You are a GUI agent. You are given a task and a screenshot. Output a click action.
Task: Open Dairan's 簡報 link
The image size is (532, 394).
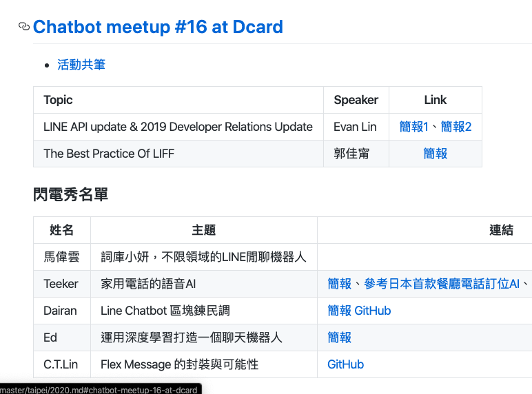pyautogui.click(x=339, y=311)
